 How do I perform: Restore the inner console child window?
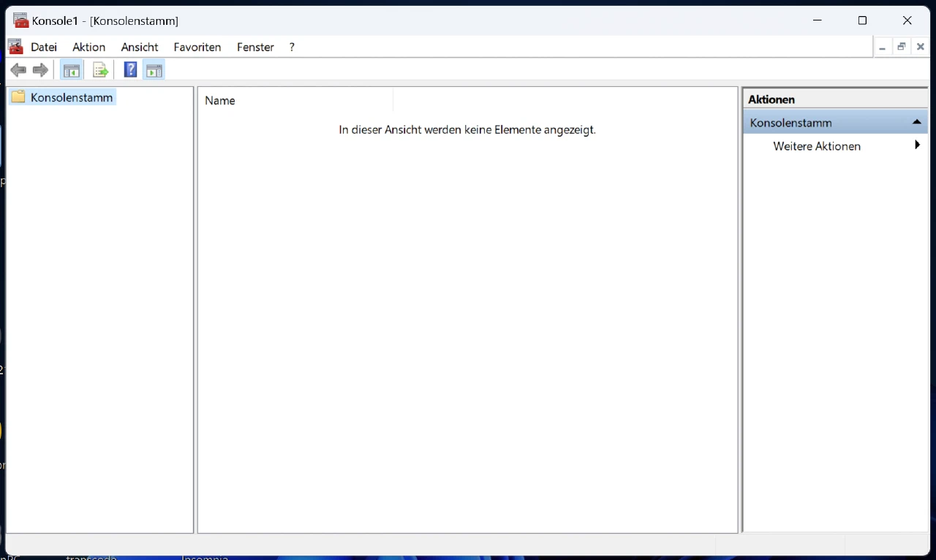coord(902,47)
